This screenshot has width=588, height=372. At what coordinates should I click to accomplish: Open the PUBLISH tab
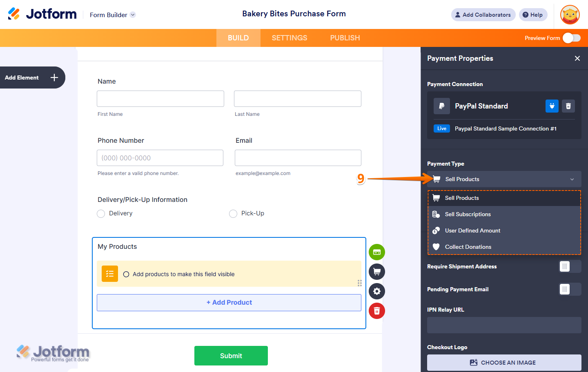(345, 38)
